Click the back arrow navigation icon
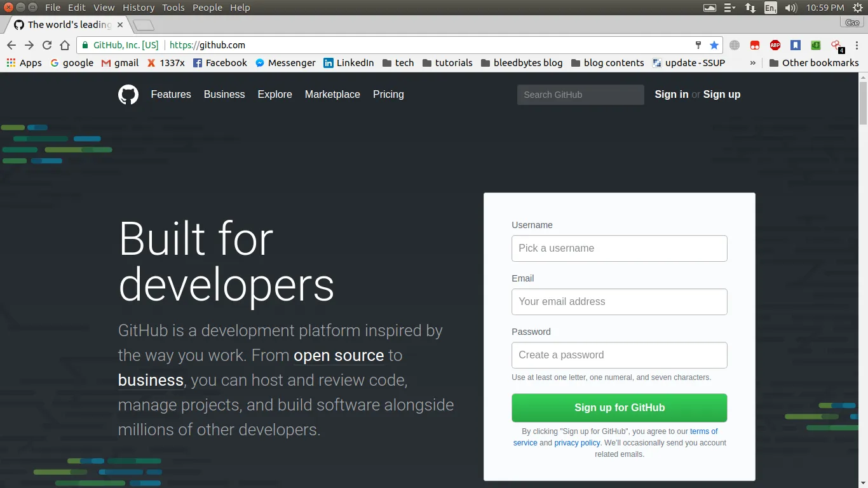The width and height of the screenshot is (868, 488). click(11, 45)
